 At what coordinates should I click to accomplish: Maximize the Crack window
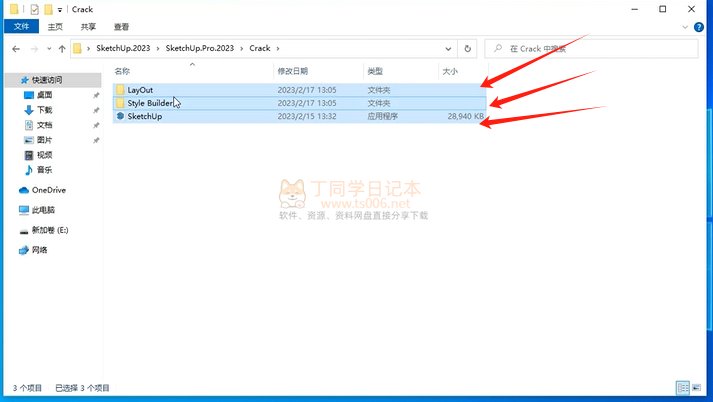(663, 9)
